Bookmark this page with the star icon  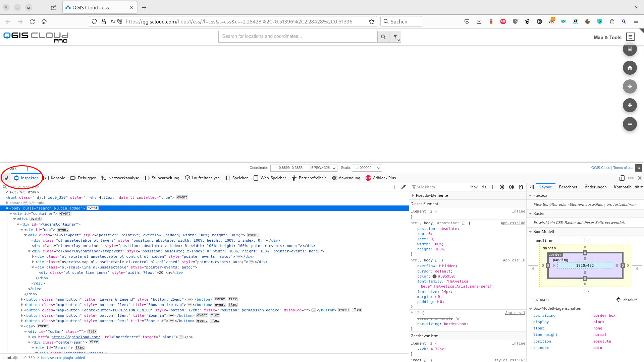pyautogui.click(x=371, y=21)
